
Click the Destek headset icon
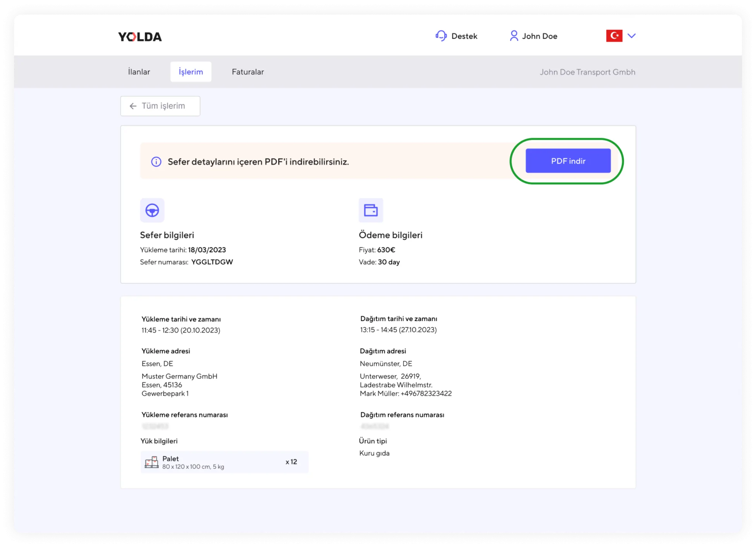[x=441, y=36]
